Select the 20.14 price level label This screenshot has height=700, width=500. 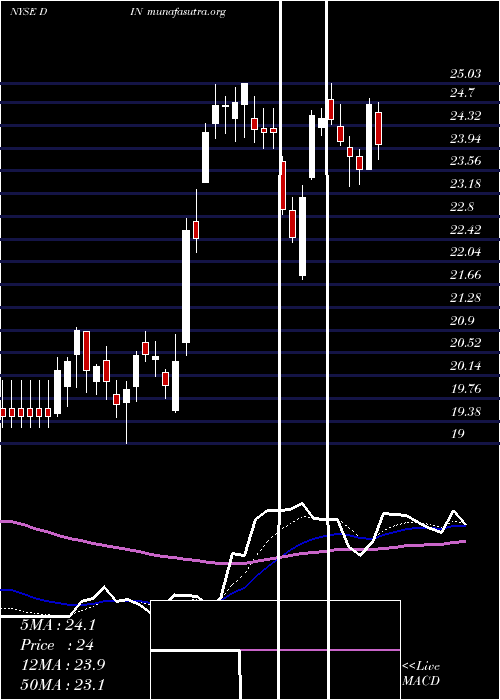pyautogui.click(x=466, y=366)
